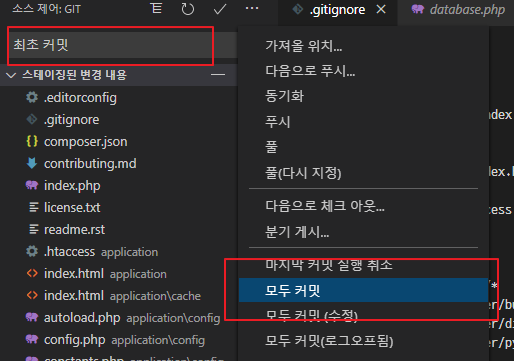Viewport: 514px width, 361px height.
Task: Click the view-as-tree toggle icon in source control header
Action: (x=156, y=8)
